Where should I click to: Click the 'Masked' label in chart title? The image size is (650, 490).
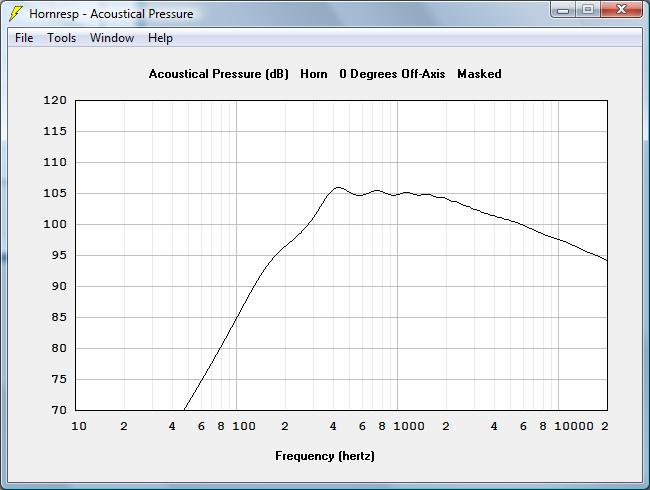[x=479, y=74]
